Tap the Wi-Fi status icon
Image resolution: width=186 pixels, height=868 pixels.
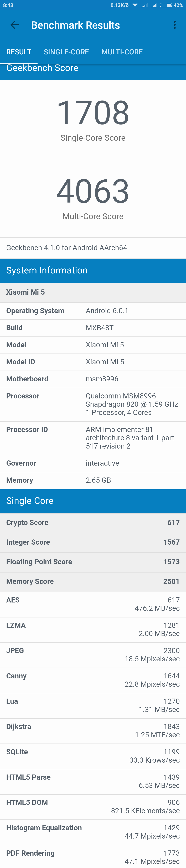point(135,5)
